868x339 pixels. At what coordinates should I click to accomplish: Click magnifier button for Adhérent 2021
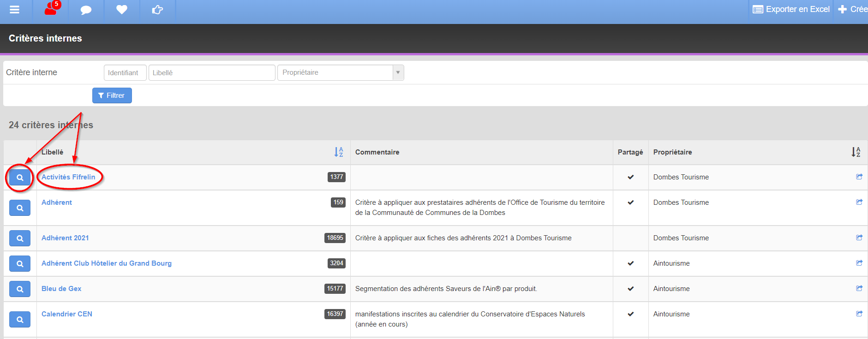[x=20, y=238]
